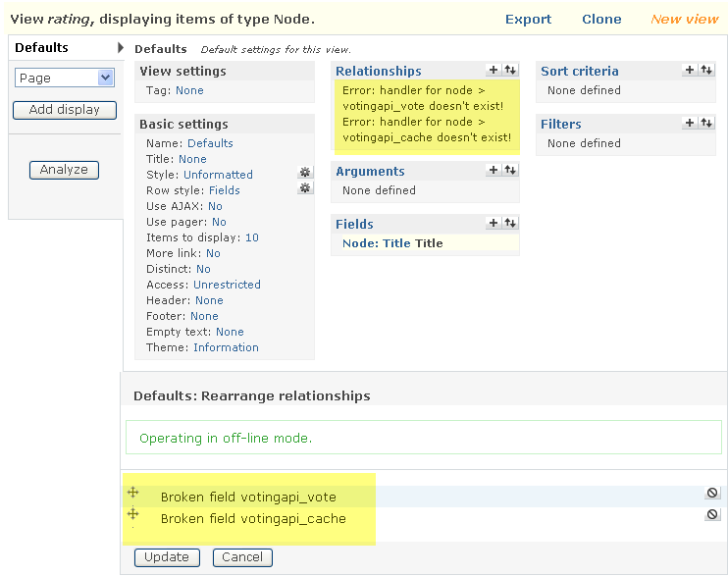Click the Analyze button
Screen dimensions: 728x577
pyautogui.click(x=64, y=170)
